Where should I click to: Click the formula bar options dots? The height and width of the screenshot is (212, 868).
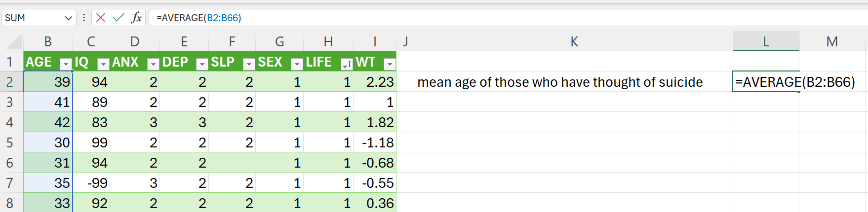click(84, 18)
